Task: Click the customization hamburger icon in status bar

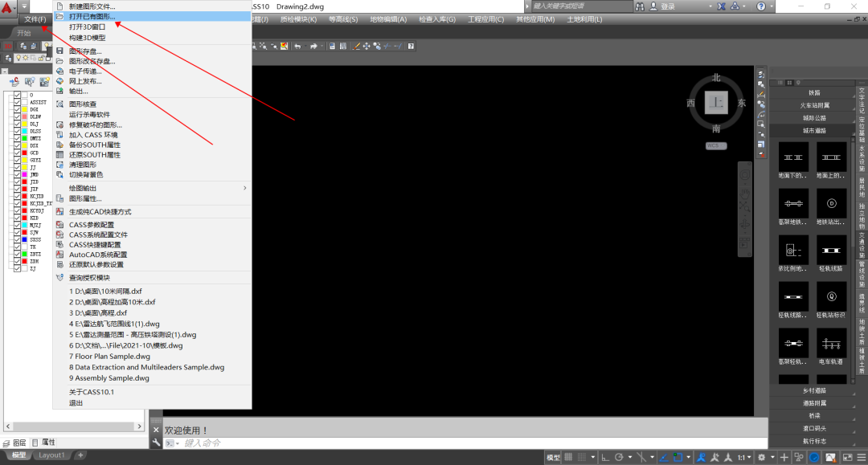Action: pos(861,457)
